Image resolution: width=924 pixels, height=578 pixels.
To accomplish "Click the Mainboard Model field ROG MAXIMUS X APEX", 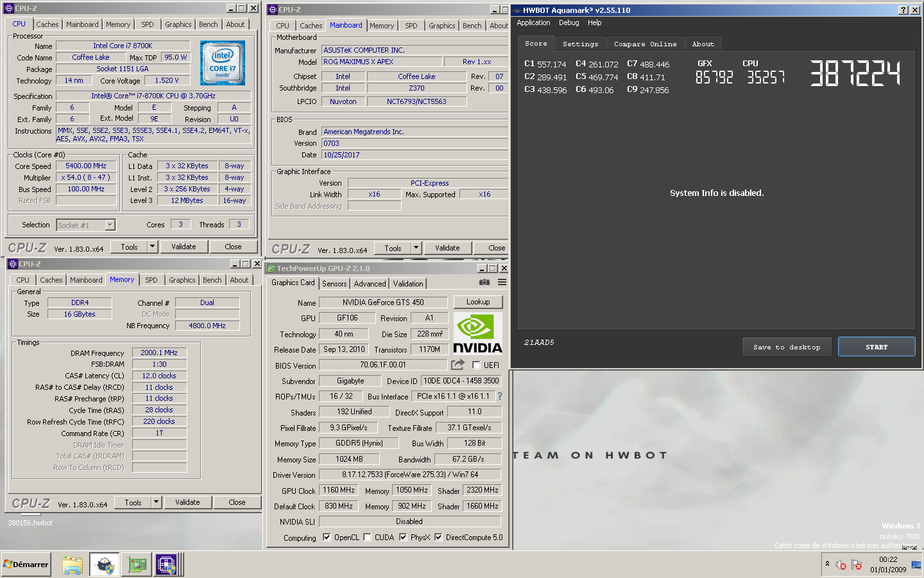I will tap(382, 62).
